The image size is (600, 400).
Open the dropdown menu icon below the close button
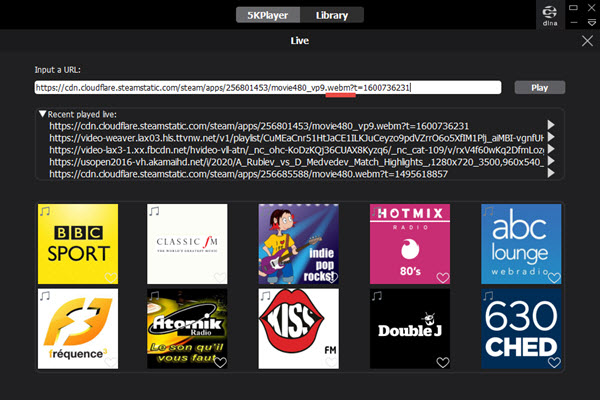(592, 23)
